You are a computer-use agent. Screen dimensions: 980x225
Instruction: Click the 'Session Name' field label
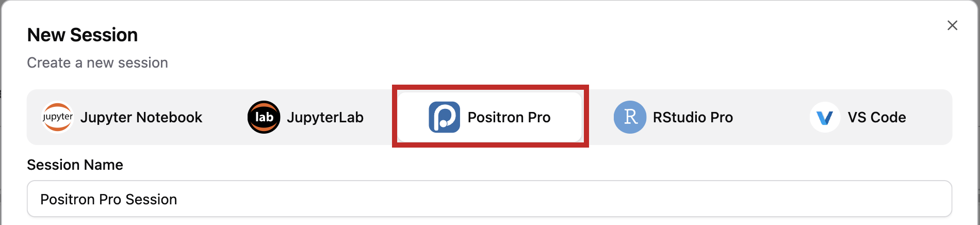coord(75,165)
